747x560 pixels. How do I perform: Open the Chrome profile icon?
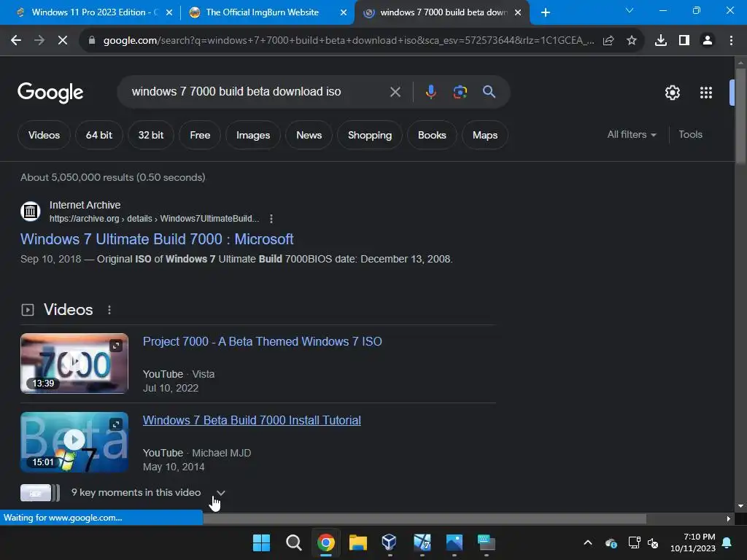pos(708,41)
